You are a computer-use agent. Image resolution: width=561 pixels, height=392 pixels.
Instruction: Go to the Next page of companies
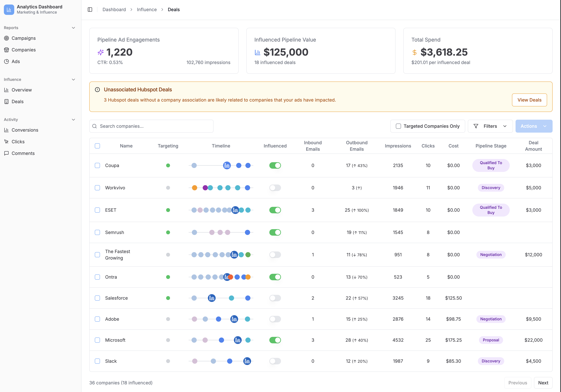pyautogui.click(x=543, y=382)
